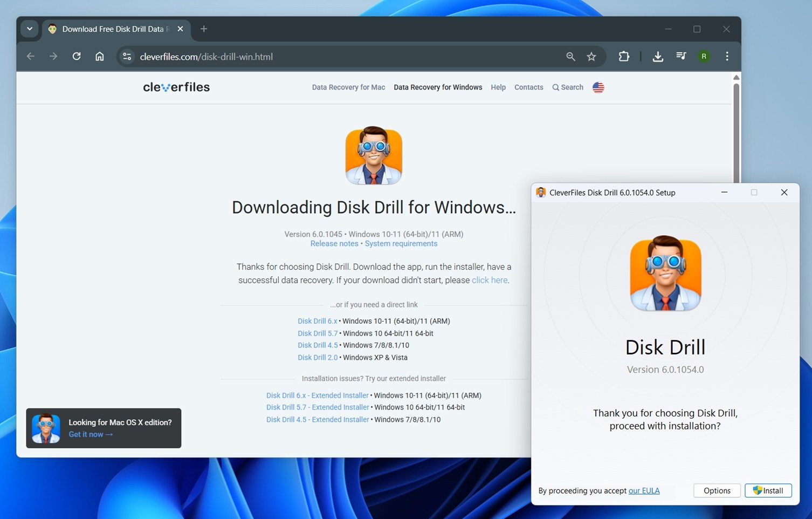Open the site information icon beside URL
This screenshot has width=812, height=519.
click(127, 57)
